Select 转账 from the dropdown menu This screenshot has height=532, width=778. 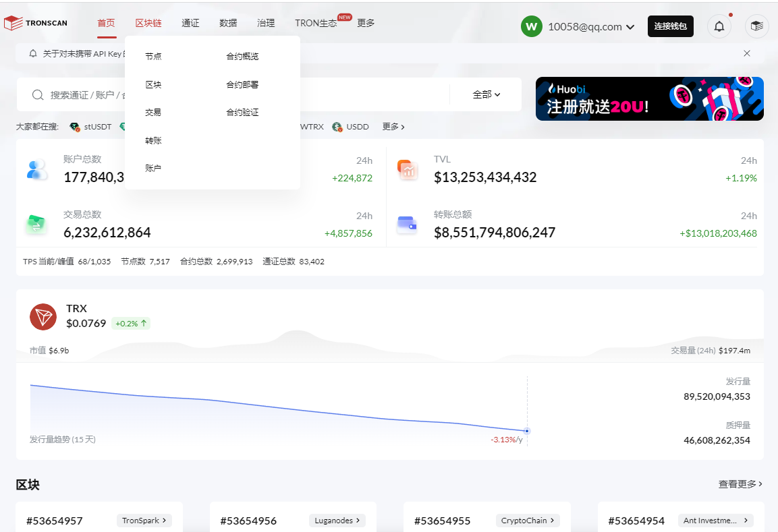coord(153,141)
